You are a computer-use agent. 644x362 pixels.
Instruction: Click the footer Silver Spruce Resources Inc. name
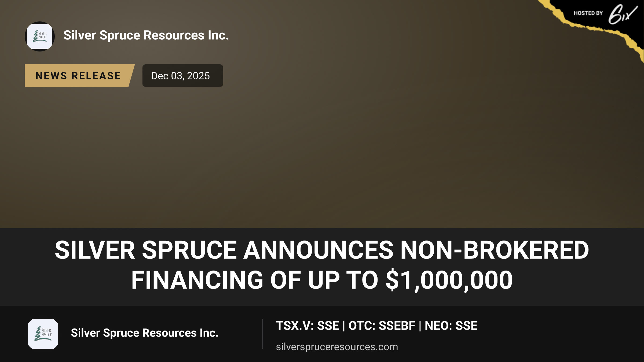point(144,333)
